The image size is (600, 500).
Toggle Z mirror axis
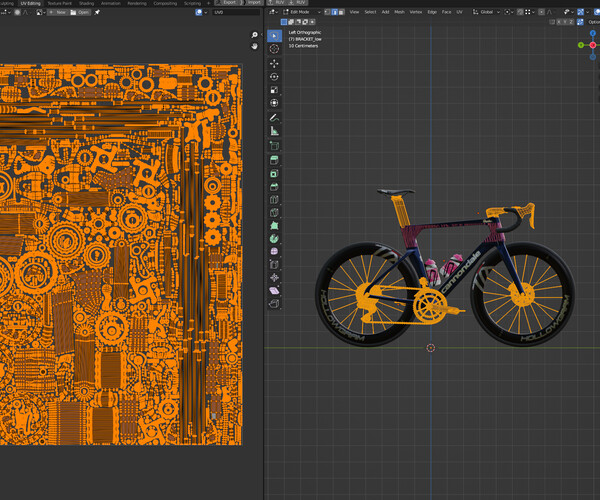[571, 22]
